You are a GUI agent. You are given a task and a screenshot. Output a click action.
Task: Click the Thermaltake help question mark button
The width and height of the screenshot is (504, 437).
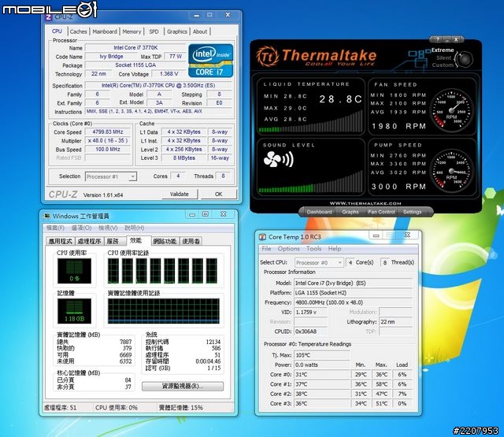coord(438,39)
